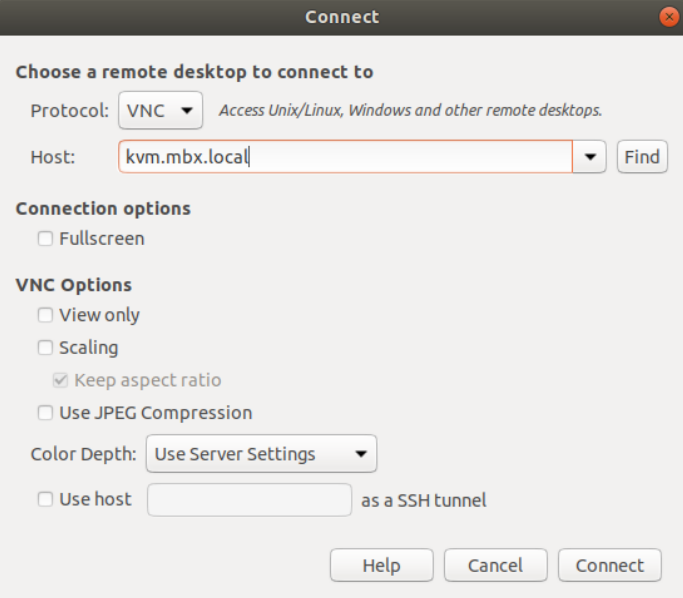Check the Use JPEG Compression option
This screenshot has height=598, width=683.
pyautogui.click(x=45, y=413)
